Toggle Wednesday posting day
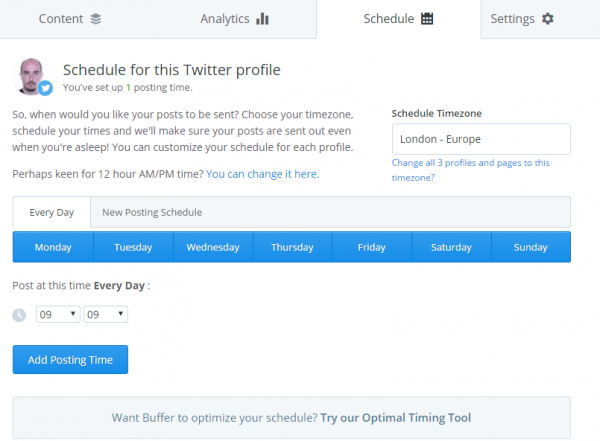Viewport: 600px width, 441px height. pos(213,247)
